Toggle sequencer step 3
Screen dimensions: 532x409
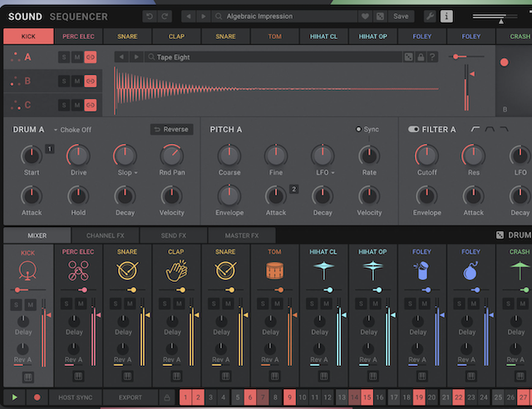(x=210, y=397)
